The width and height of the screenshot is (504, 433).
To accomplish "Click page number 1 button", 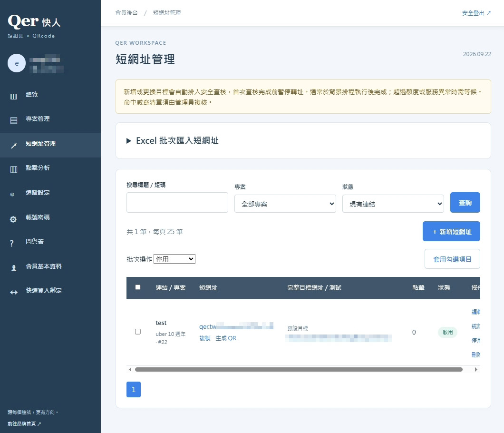I will 134,390.
